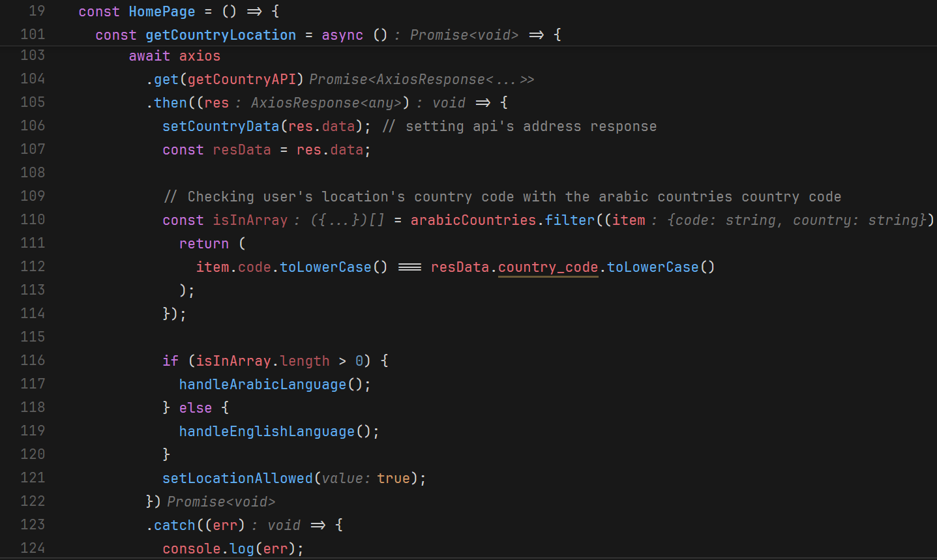The height and width of the screenshot is (560, 937).
Task: Click the filter method call on line 110
Action: tap(570, 220)
